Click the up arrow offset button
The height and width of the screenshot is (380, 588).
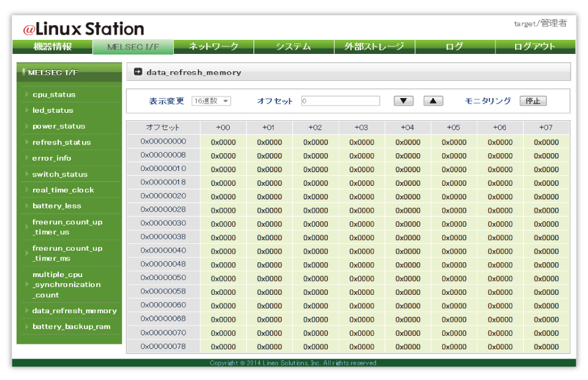click(433, 101)
